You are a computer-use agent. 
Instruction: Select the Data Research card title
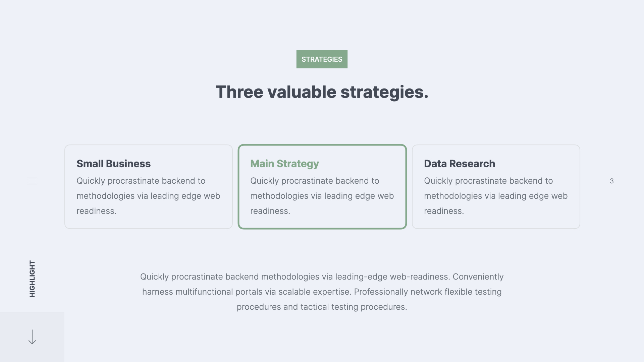click(x=459, y=164)
